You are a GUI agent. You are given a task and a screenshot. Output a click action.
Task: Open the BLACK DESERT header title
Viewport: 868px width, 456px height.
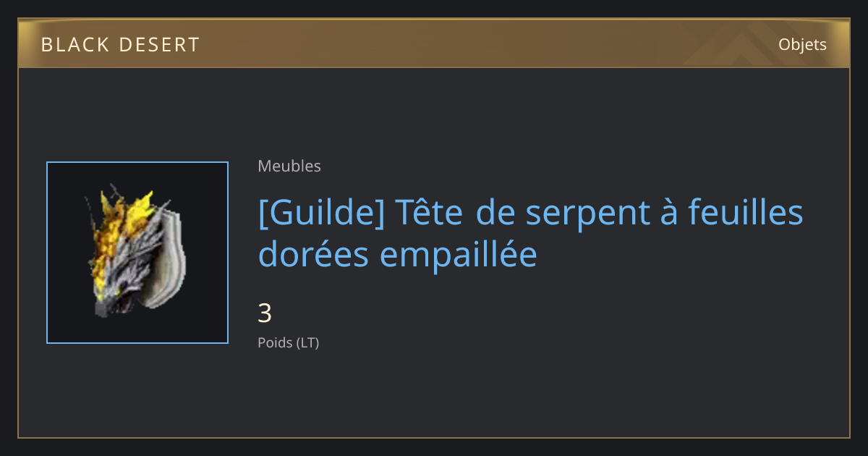tap(120, 45)
